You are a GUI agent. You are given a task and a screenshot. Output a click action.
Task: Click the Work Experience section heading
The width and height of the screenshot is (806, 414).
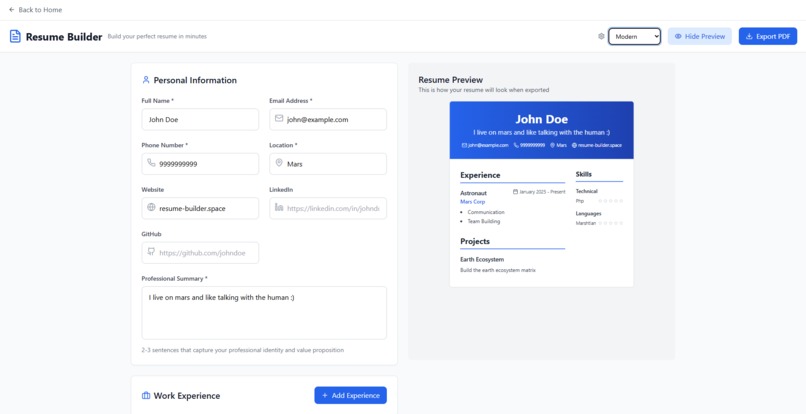[187, 396]
